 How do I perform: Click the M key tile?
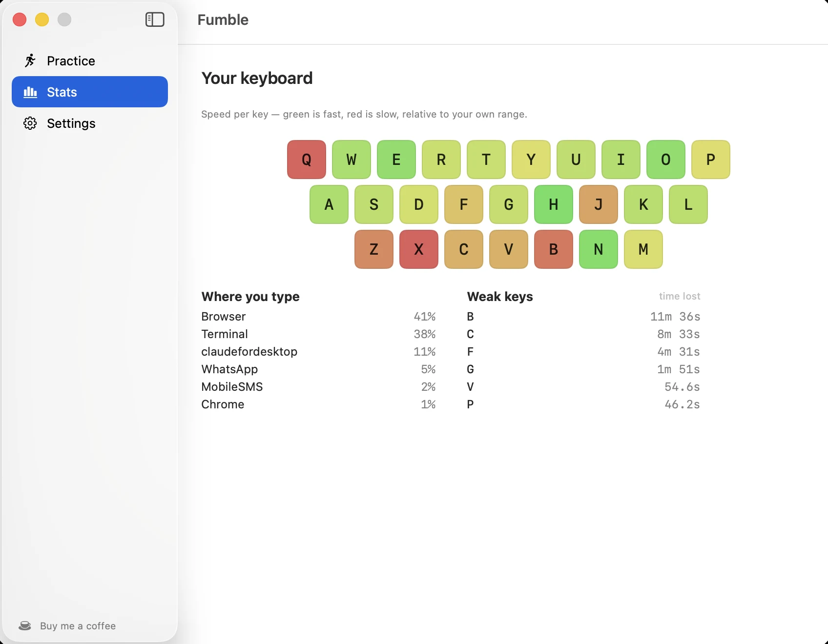coord(643,249)
